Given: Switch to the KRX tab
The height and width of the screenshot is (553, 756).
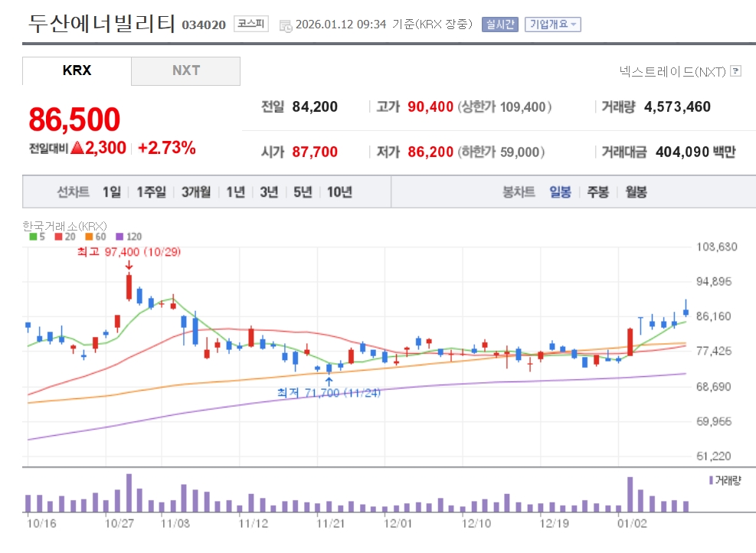Looking at the screenshot, I should (x=77, y=71).
